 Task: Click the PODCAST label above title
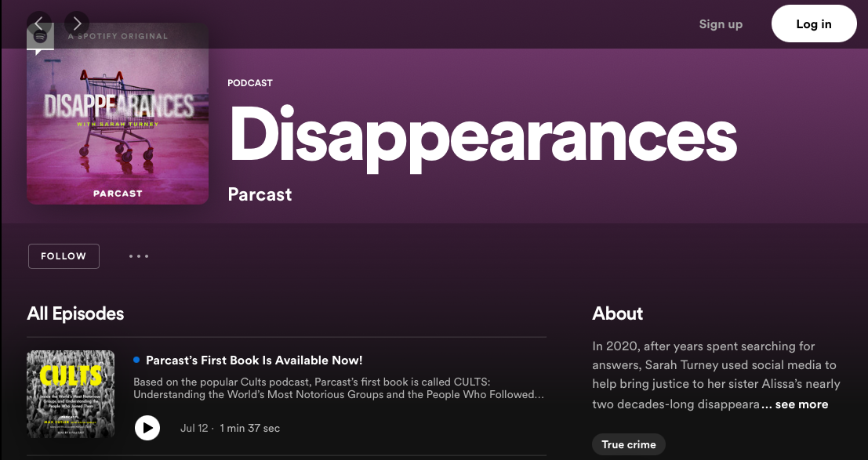(249, 83)
